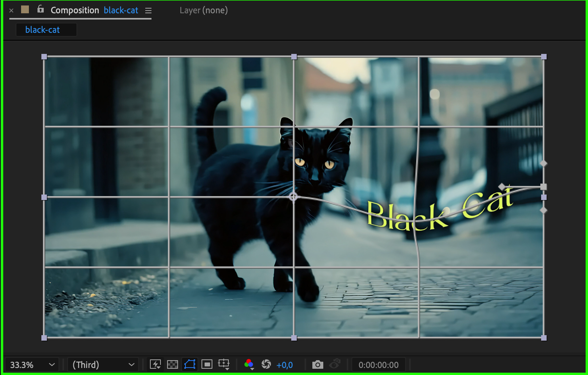Click the Reset Exposure aperture icon
The image size is (588, 375).
click(266, 364)
